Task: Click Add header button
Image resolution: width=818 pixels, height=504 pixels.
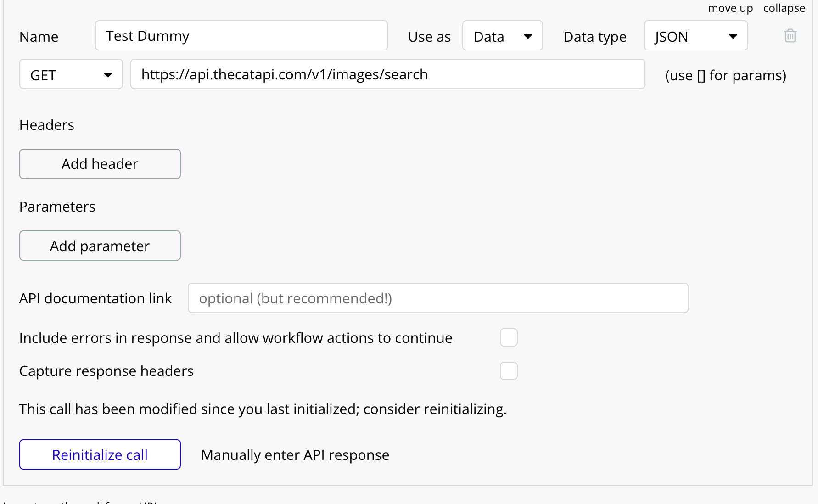Action: (x=100, y=164)
